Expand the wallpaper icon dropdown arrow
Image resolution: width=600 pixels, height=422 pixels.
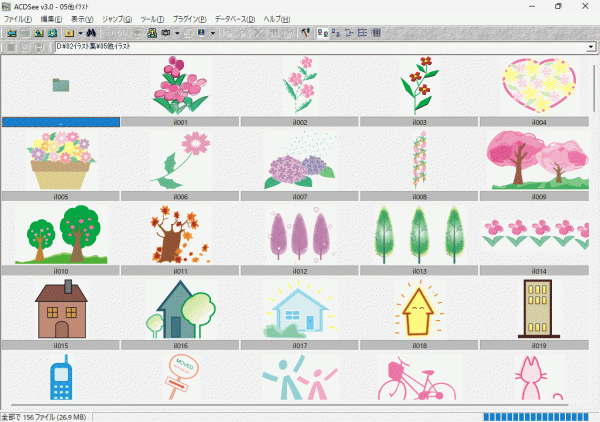[x=213, y=33]
